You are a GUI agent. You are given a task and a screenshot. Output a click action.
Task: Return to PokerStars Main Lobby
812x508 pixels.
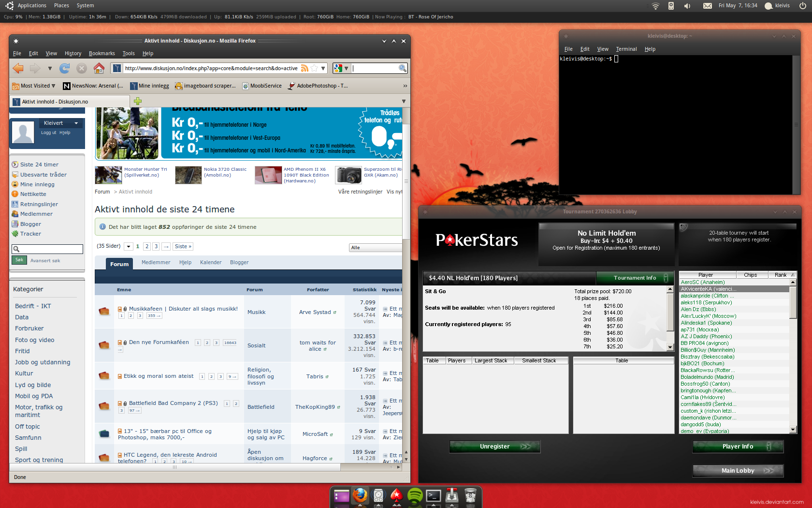(738, 470)
